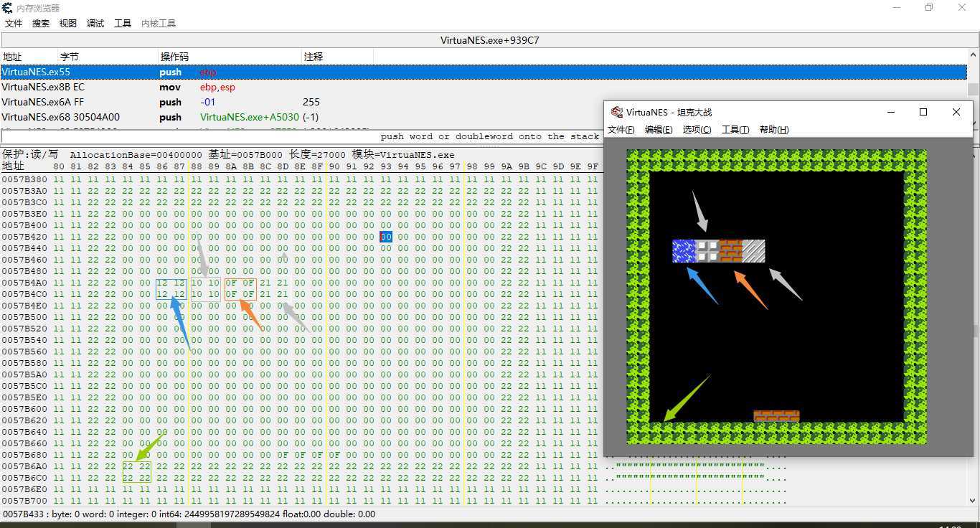Screen dimensions: 980x528
Task: Click the VirtuaNES app icon in its title bar
Action: pyautogui.click(x=616, y=112)
